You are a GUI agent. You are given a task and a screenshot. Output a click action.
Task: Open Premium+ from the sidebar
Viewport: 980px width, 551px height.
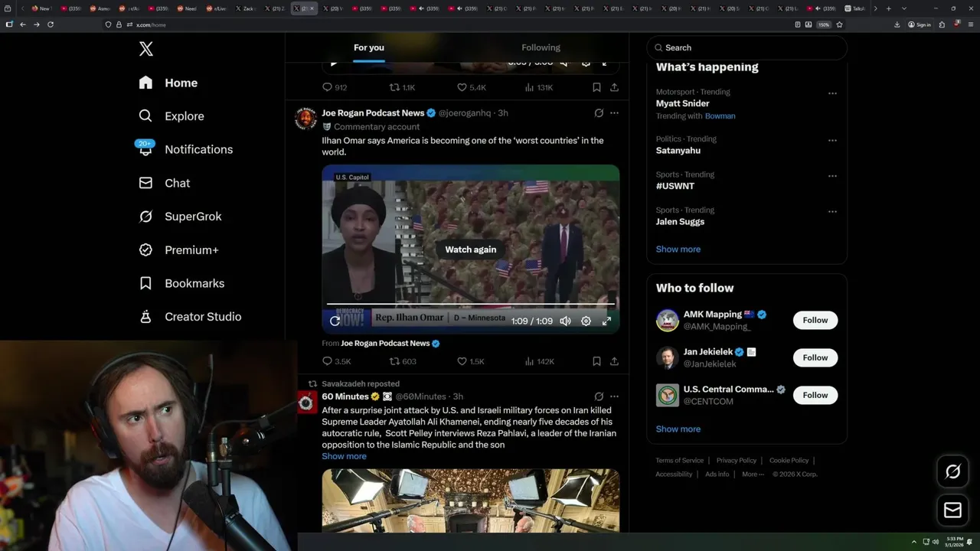click(x=178, y=250)
